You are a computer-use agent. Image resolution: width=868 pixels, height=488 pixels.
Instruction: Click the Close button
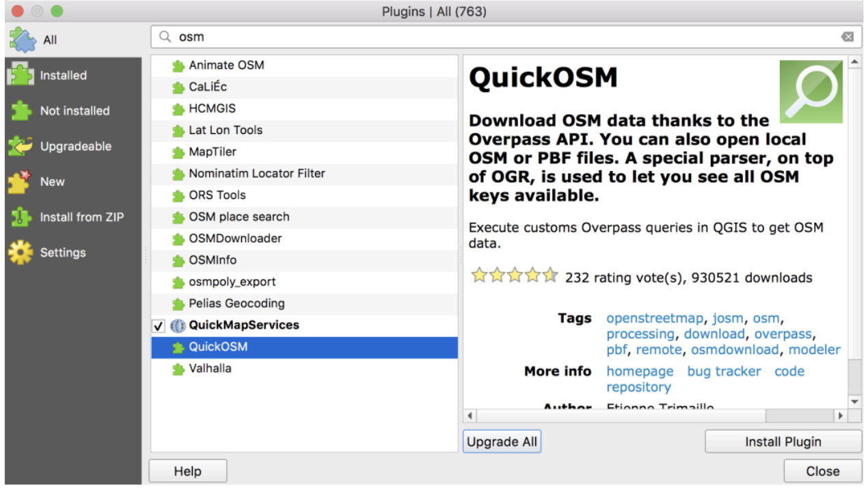(822, 471)
